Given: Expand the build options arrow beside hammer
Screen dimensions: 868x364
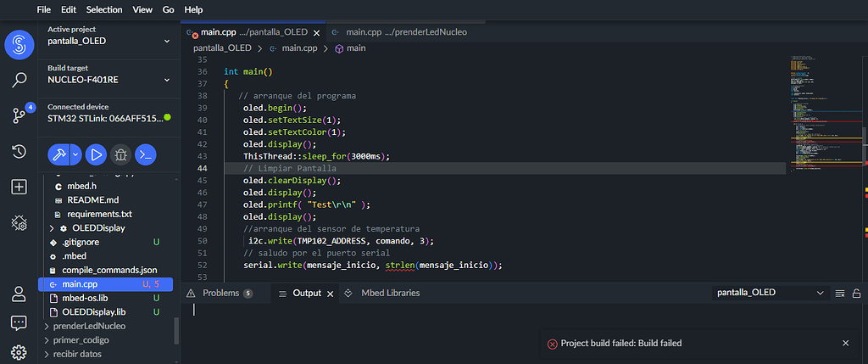Looking at the screenshot, I should click(76, 154).
